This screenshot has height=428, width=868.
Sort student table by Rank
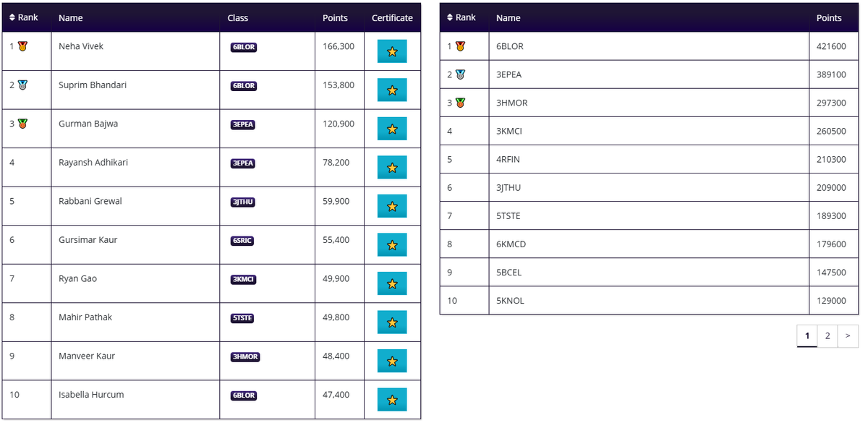point(23,17)
